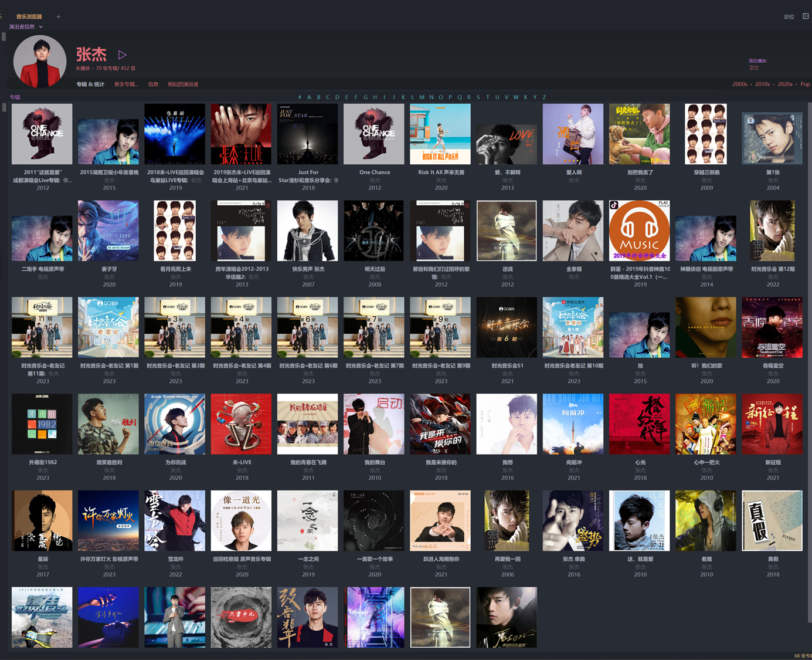Click the 我的舞台 album title text
The width and height of the screenshot is (812, 660).
375,463
